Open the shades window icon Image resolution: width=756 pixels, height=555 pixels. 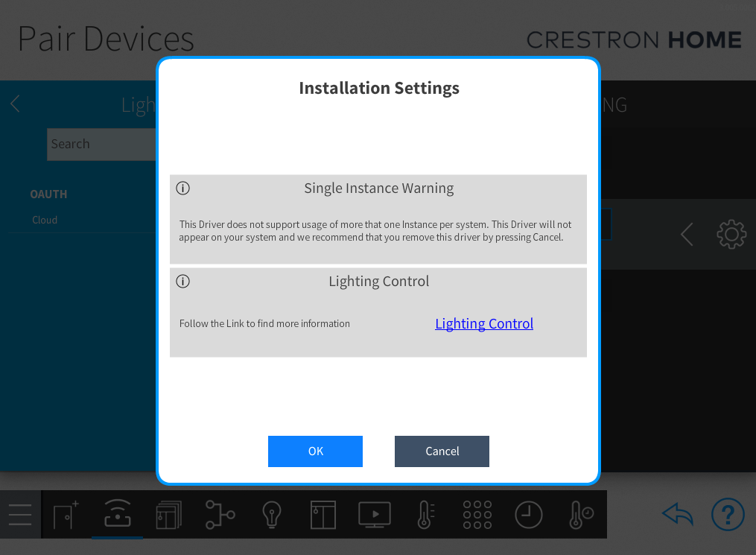[323, 515]
